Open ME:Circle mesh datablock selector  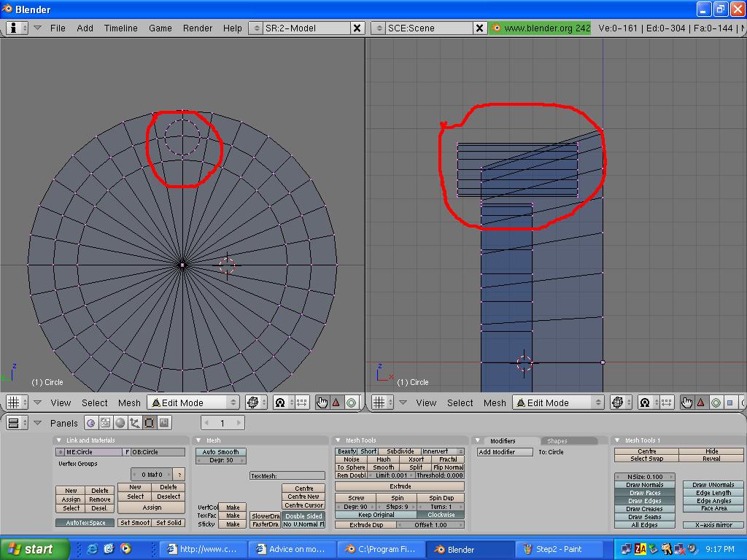click(x=60, y=452)
